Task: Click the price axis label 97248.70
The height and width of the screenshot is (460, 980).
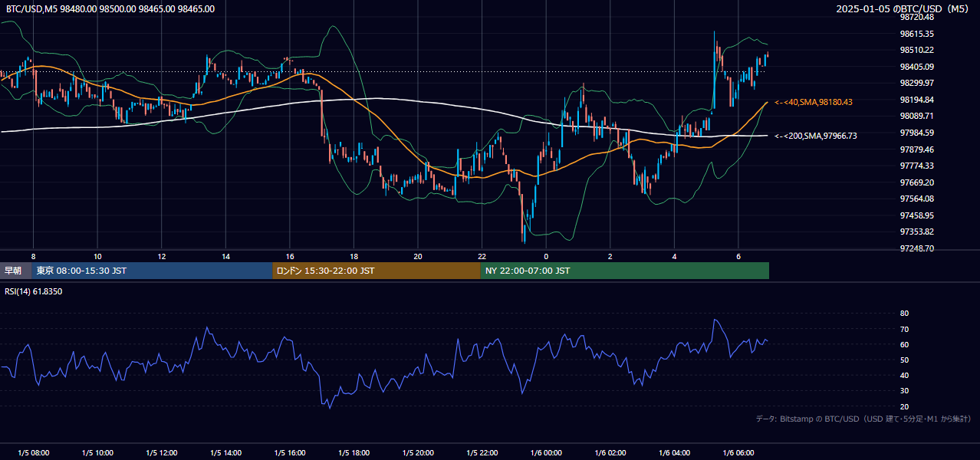Action: pos(916,248)
